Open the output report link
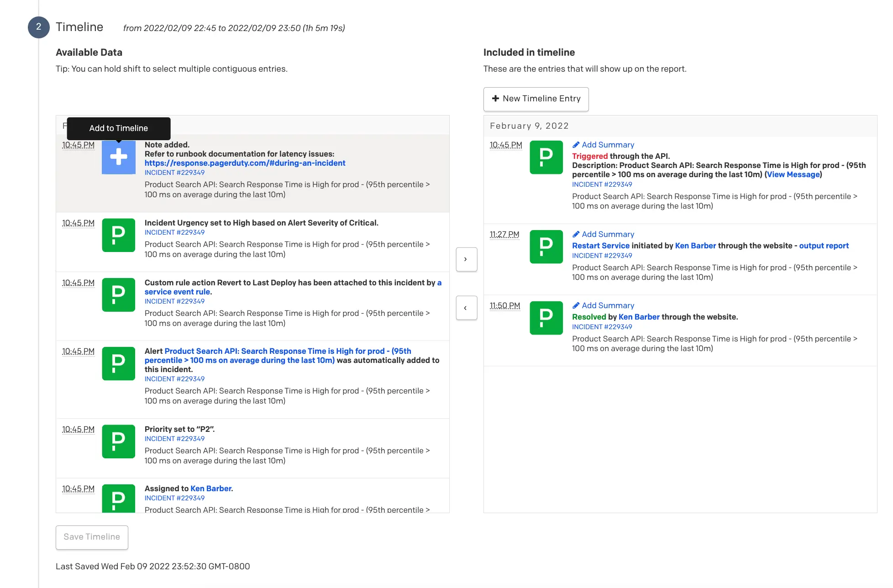The height and width of the screenshot is (588, 893). coord(823,246)
